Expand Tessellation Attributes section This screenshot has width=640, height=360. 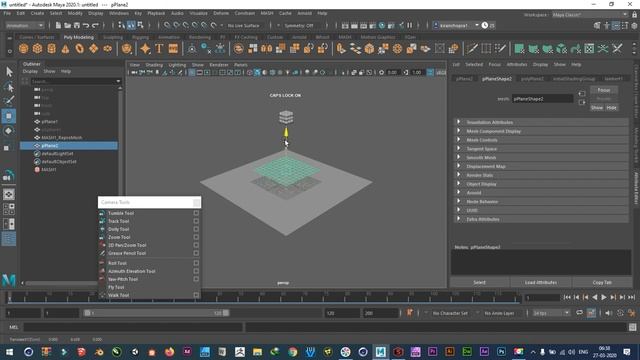pyautogui.click(x=541, y=122)
